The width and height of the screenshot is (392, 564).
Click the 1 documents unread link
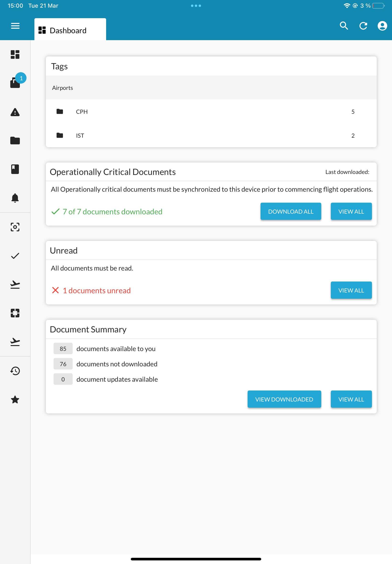pyautogui.click(x=97, y=290)
